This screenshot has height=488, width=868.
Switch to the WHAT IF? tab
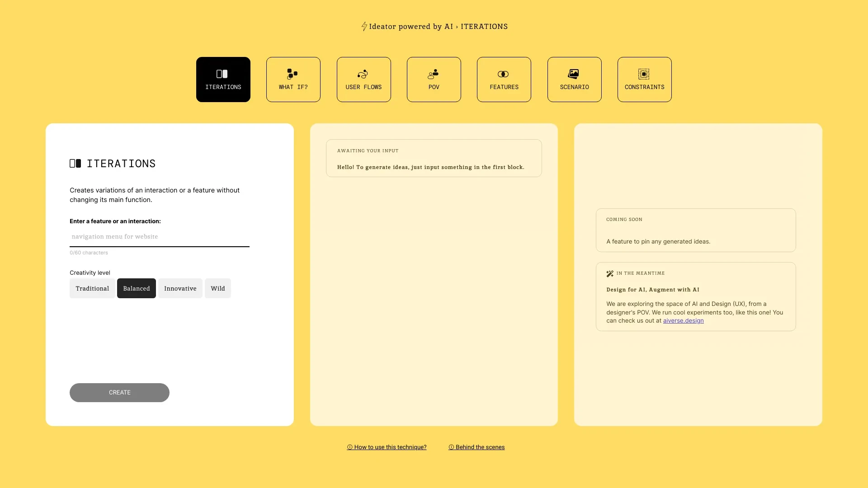coord(293,79)
